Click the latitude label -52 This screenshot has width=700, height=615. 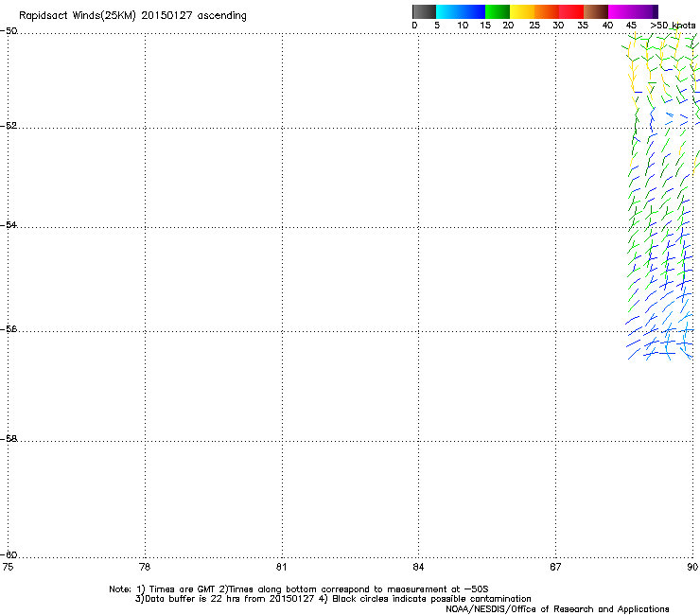(9, 126)
